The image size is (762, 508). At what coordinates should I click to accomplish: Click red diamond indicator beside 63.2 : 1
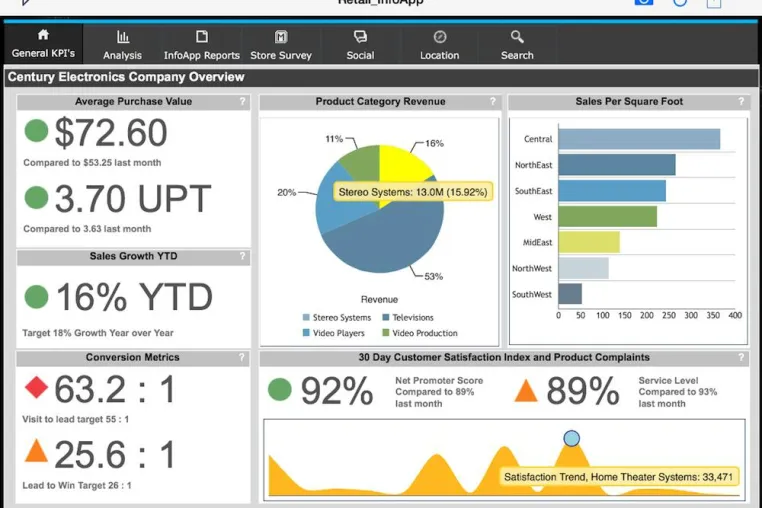click(x=36, y=387)
